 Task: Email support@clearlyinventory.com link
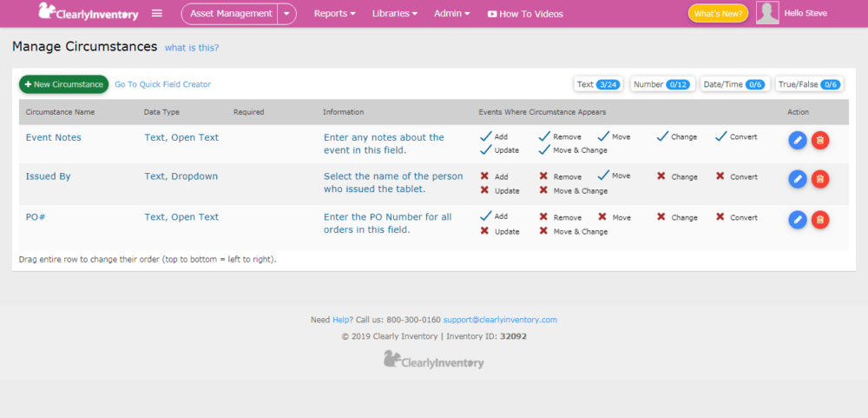(x=501, y=320)
